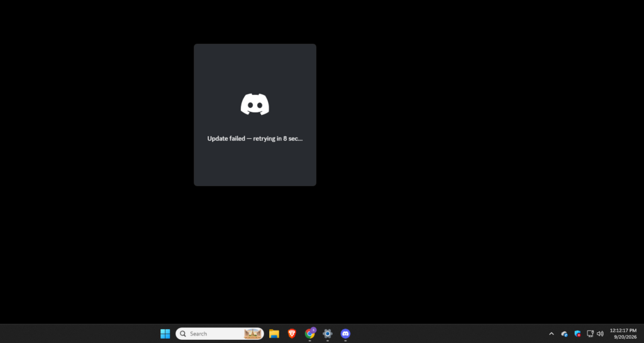Image resolution: width=644 pixels, height=343 pixels.
Task: Launch File Explorer from the taskbar
Action: pyautogui.click(x=274, y=334)
